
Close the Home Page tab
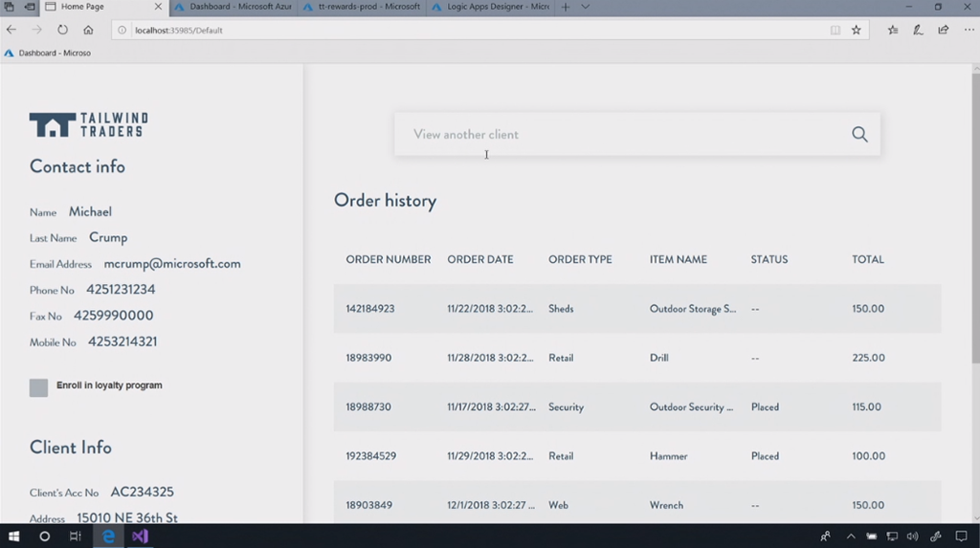pos(158,7)
